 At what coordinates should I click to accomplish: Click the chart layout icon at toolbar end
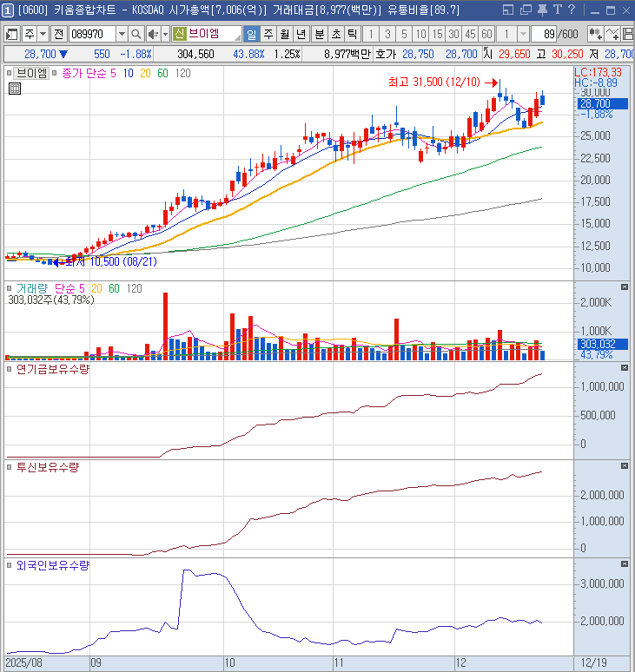tap(628, 34)
